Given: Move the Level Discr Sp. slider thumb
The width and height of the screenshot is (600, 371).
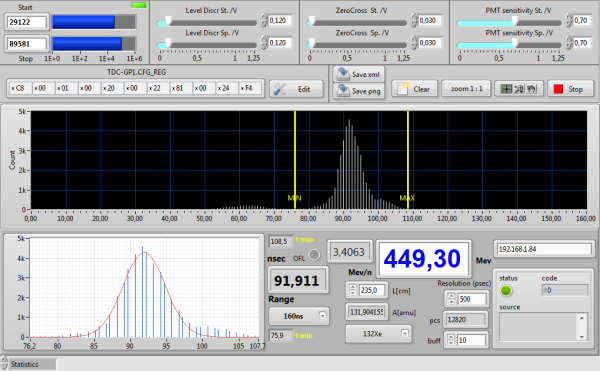Looking at the screenshot, I should pyautogui.click(x=168, y=44).
